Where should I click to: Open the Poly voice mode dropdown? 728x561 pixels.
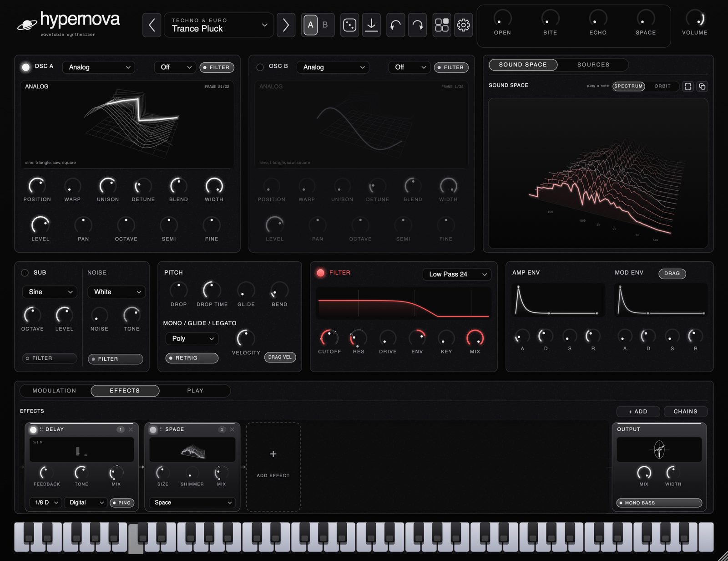pos(192,338)
